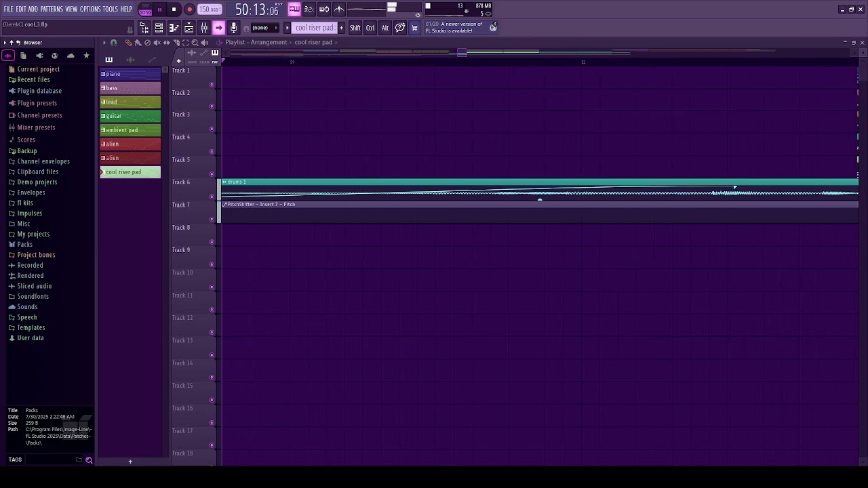Open the ADD menu
The width and height of the screenshot is (868, 488).
(33, 9)
